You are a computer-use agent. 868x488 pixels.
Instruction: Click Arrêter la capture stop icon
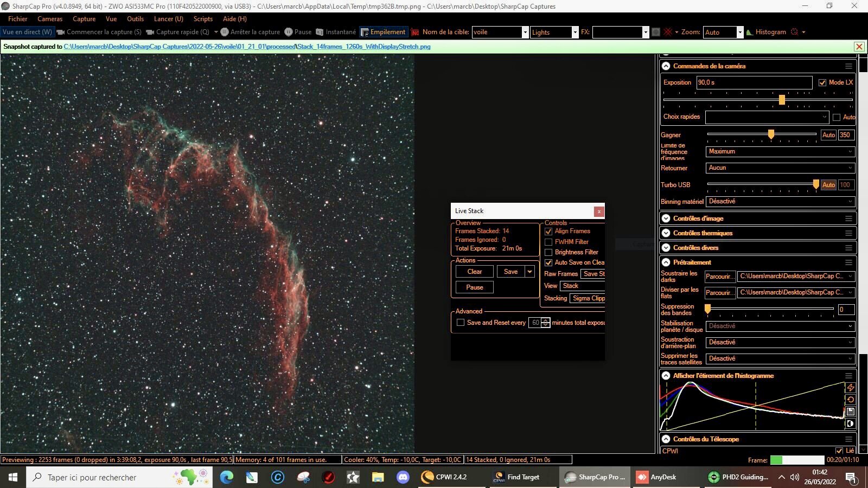(225, 32)
